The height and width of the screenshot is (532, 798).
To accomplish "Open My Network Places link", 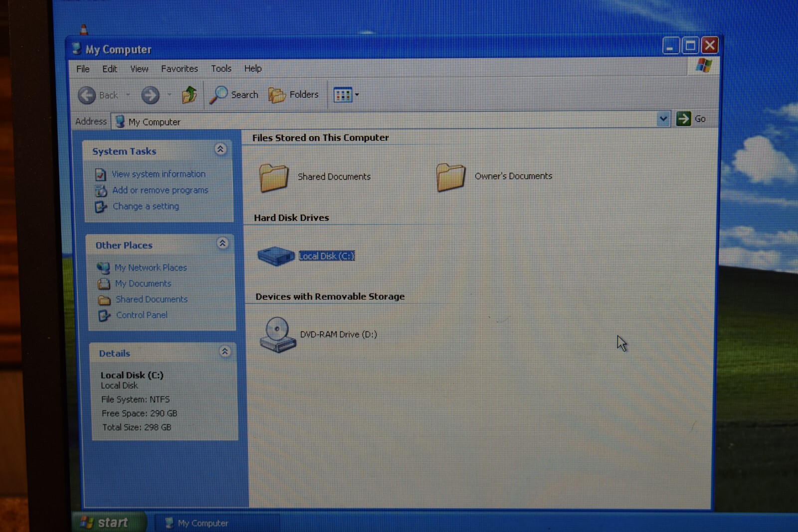I will (x=151, y=268).
